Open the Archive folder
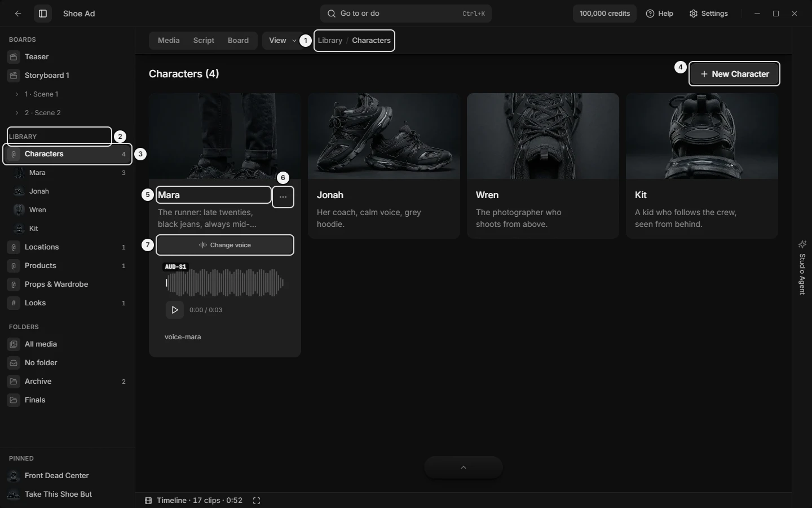The width and height of the screenshot is (812, 508). [x=68, y=382]
